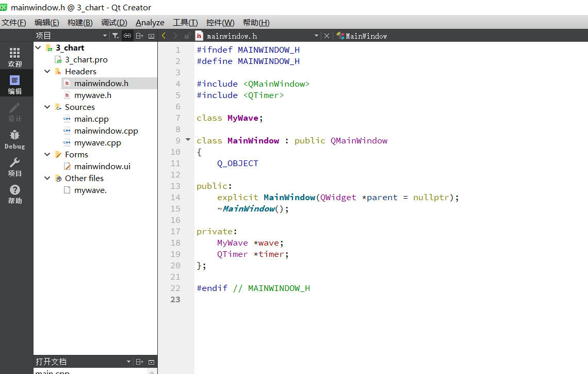The image size is (588, 374).
Task: Split the project panel
Action: [x=139, y=36]
